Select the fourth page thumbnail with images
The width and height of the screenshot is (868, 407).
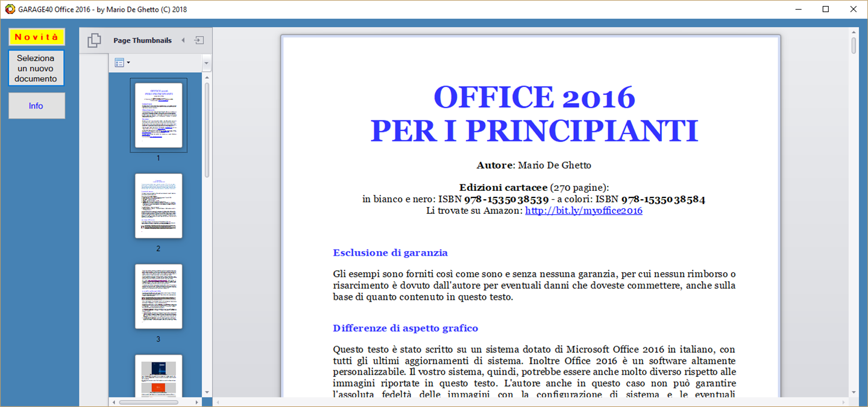point(159,376)
